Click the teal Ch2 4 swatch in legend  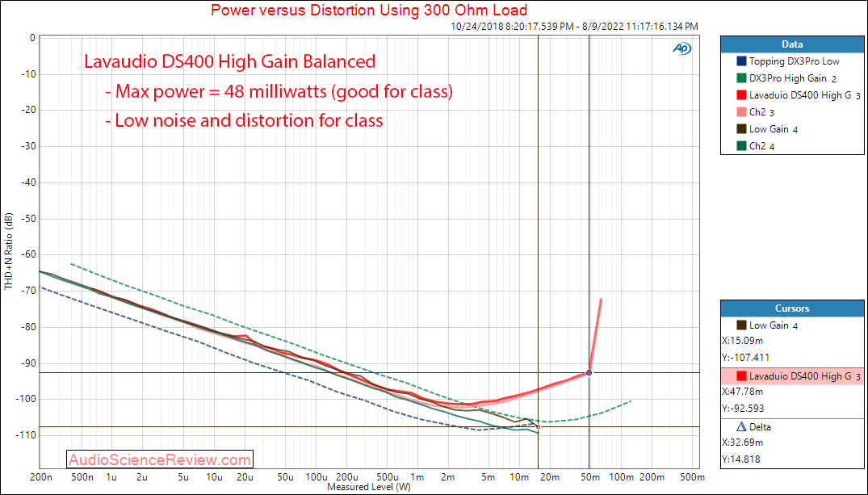(742, 146)
